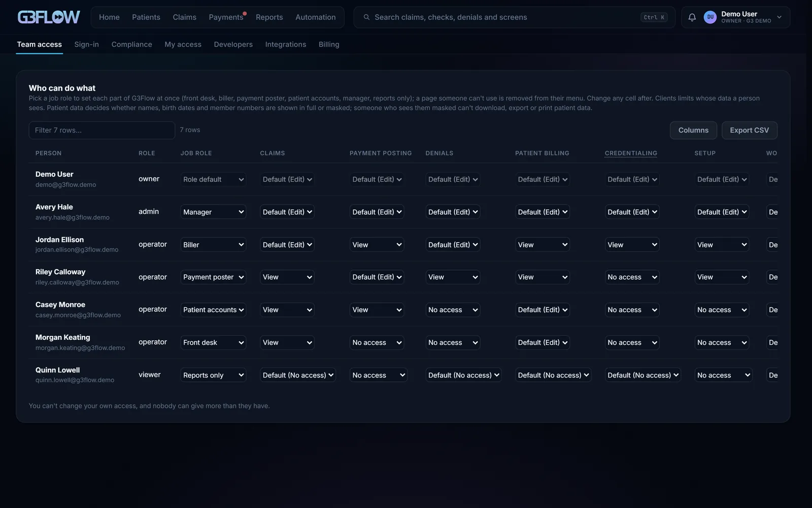
Task: Open Jordan Ellison's Payment Posting dropdown
Action: coord(377,245)
